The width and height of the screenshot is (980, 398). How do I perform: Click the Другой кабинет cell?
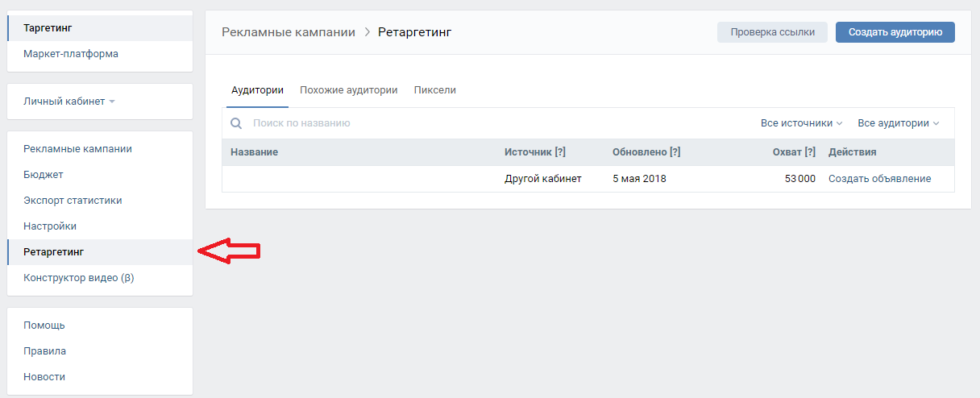(543, 179)
